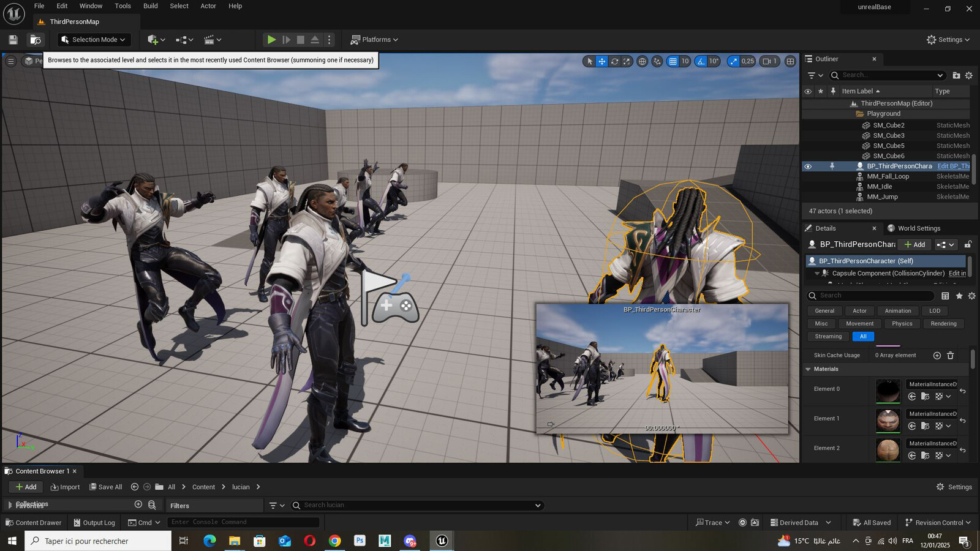Save the current level with floppy icon
The height and width of the screenshot is (551, 980).
point(13,40)
